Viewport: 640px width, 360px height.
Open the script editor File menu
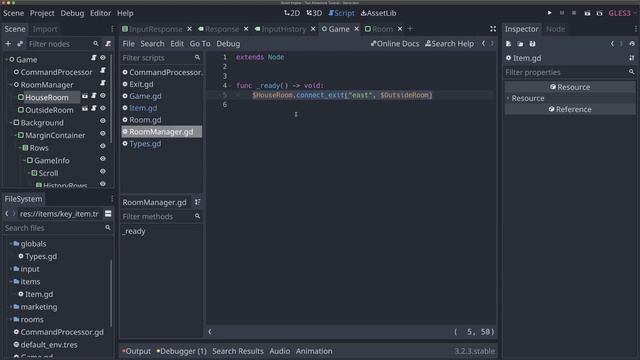pyautogui.click(x=128, y=44)
